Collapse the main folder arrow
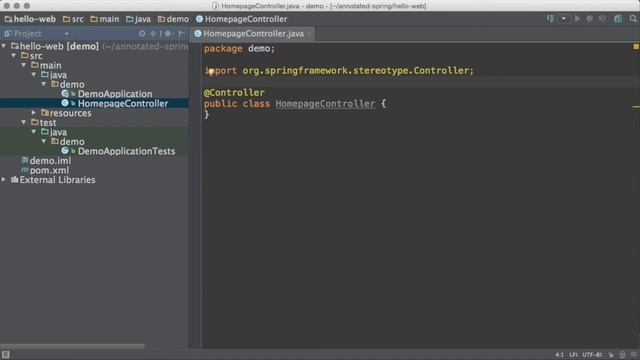This screenshot has width=640, height=360. [24, 65]
